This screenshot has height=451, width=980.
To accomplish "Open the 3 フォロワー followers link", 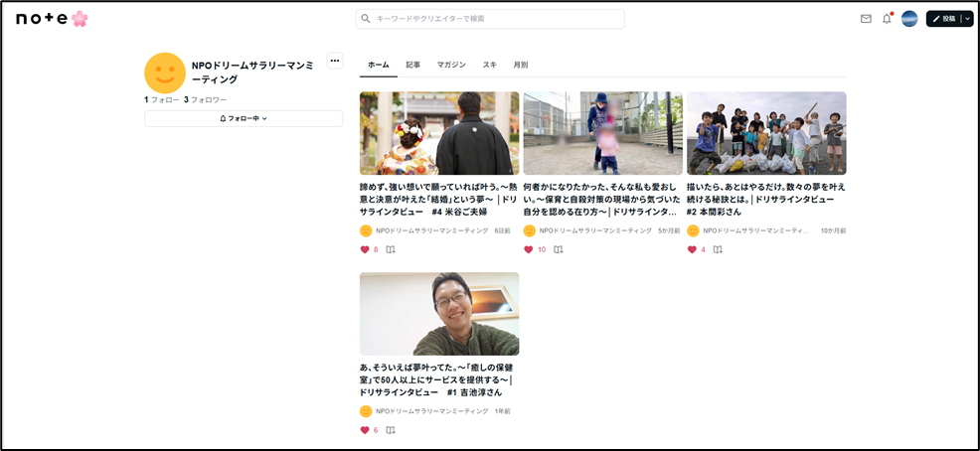I will pyautogui.click(x=206, y=99).
